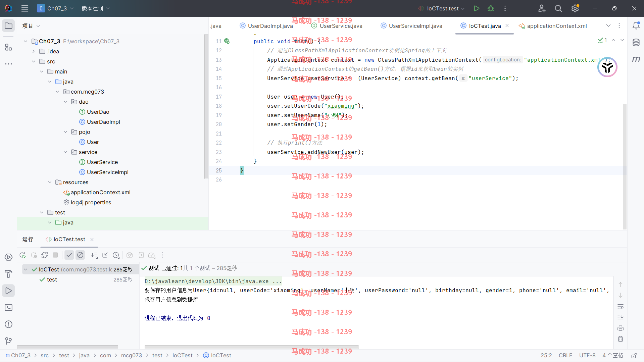Select log4j.properties file
Screen dimensions: 644x362
tap(91, 202)
